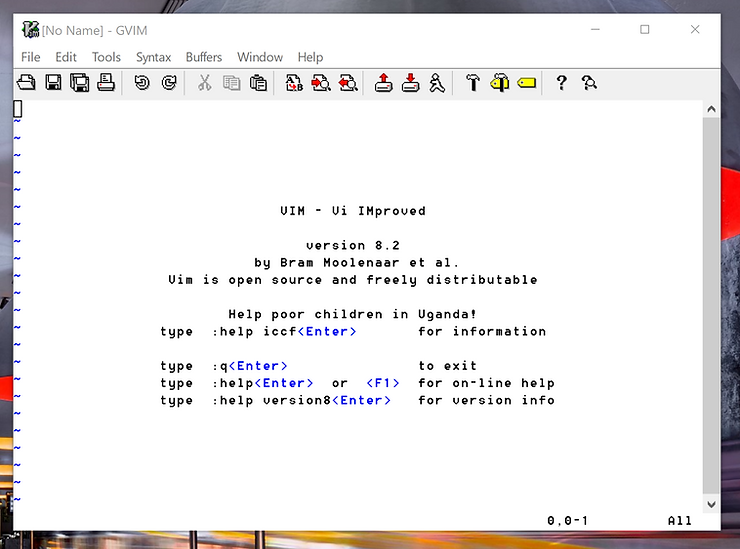Viewport: 740px width, 549px height.
Task: Open the Syntax menu
Action: pos(153,57)
